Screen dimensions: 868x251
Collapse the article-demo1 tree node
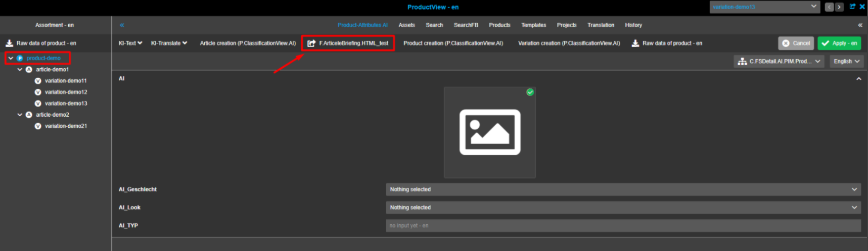pos(20,70)
